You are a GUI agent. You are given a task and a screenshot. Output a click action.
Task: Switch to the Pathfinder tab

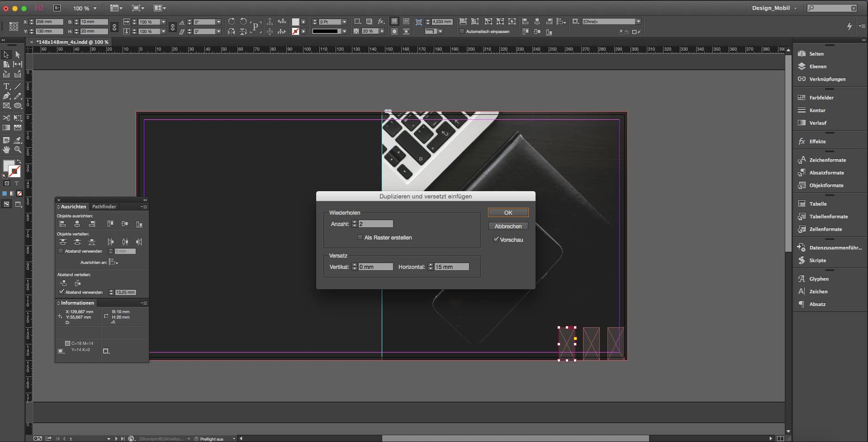click(104, 207)
